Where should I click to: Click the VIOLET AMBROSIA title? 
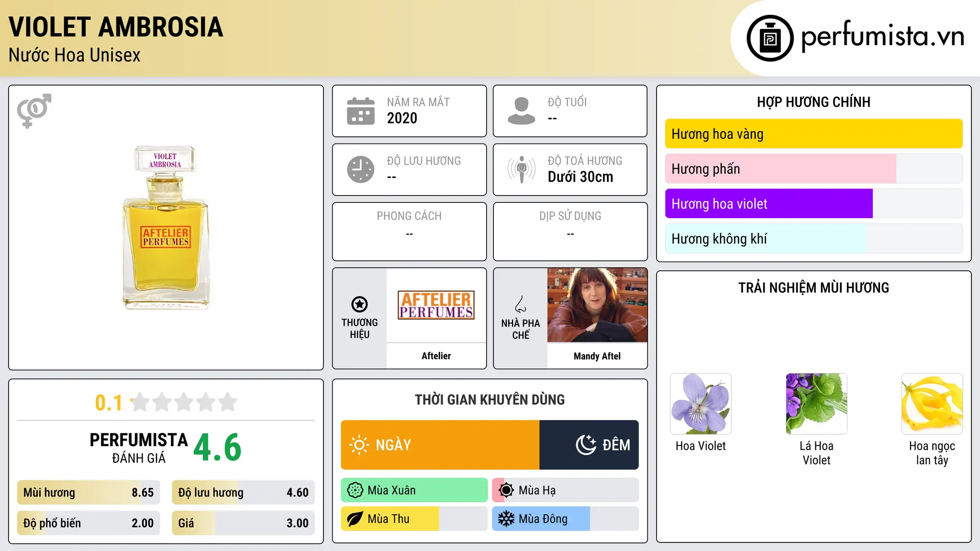(x=116, y=27)
